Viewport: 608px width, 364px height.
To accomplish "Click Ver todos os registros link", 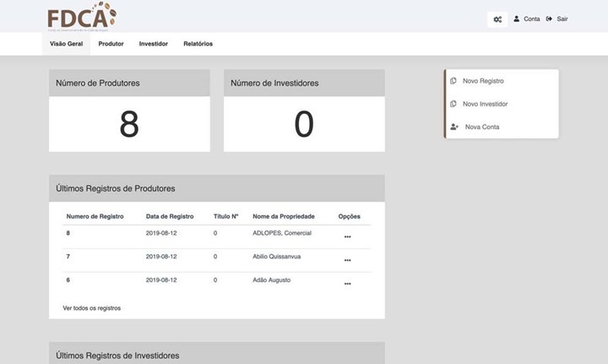I will (91, 308).
